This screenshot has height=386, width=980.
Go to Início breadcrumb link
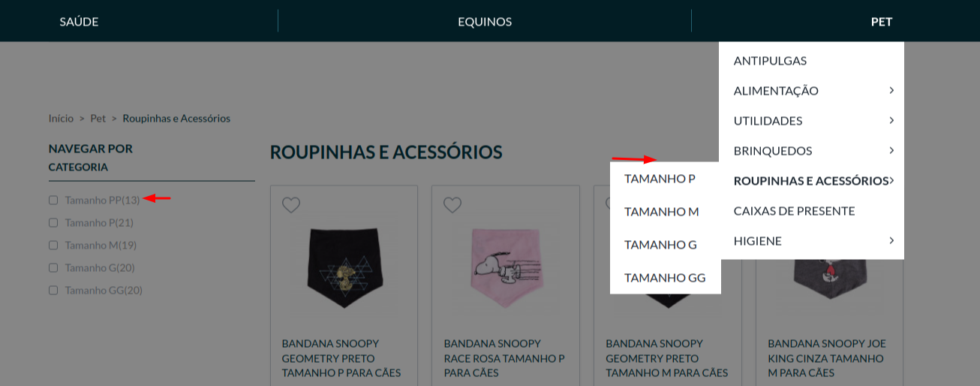[61, 119]
